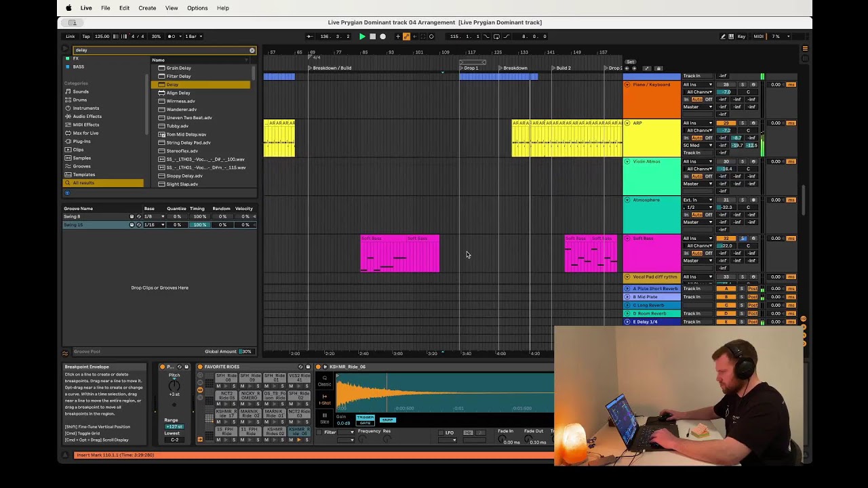The image size is (868, 488).
Task: Toggle the Computer MIDI Keyboard icon
Action: click(x=731, y=37)
